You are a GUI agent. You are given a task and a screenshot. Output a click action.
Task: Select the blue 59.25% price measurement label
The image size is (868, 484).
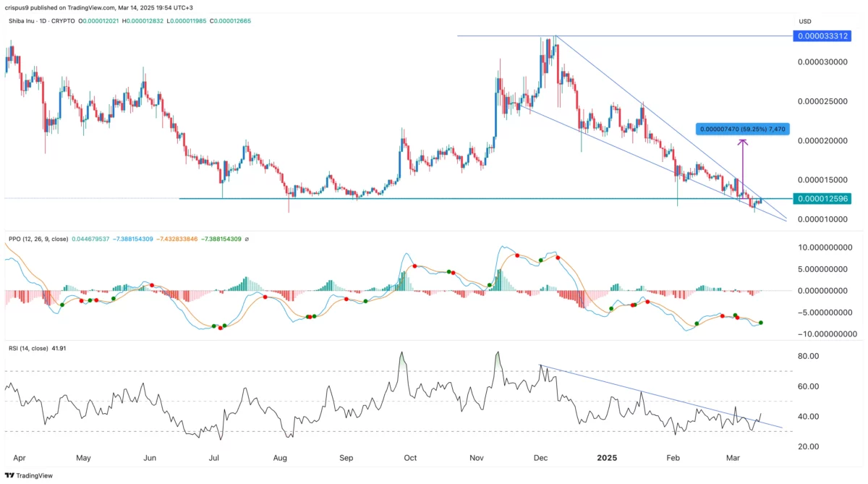[743, 129]
